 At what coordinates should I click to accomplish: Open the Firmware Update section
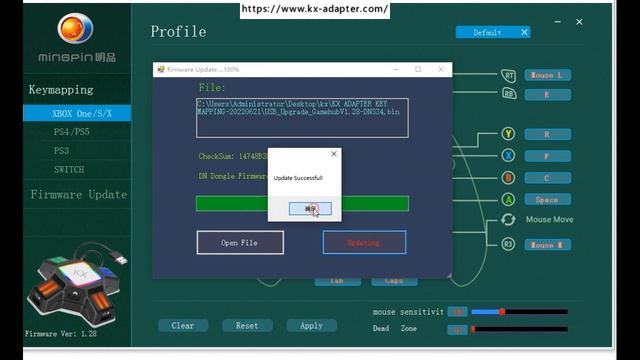pyautogui.click(x=79, y=194)
